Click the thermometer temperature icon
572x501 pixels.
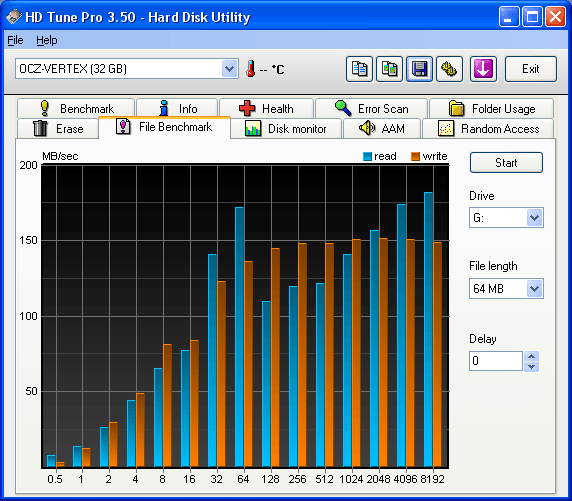click(x=250, y=69)
